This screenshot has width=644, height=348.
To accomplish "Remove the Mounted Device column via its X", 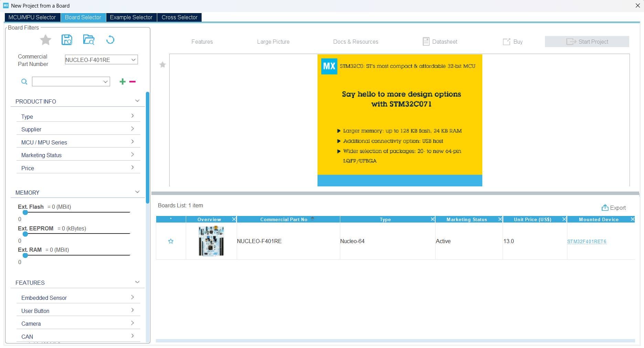I will (x=632, y=219).
